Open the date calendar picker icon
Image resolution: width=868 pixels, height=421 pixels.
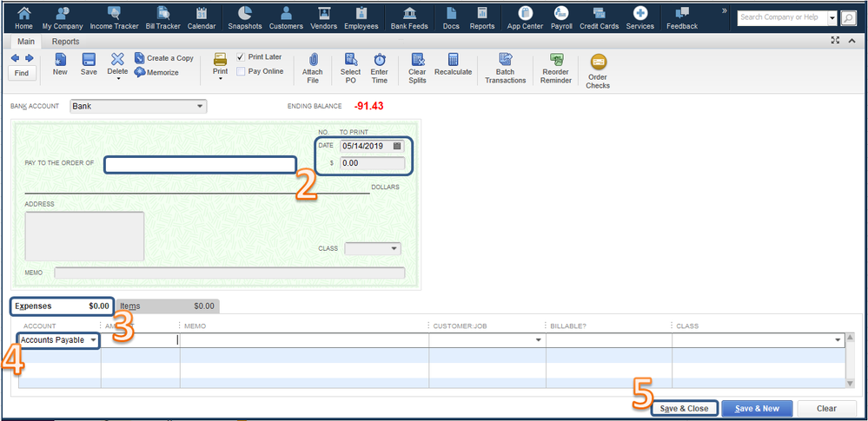pyautogui.click(x=397, y=146)
